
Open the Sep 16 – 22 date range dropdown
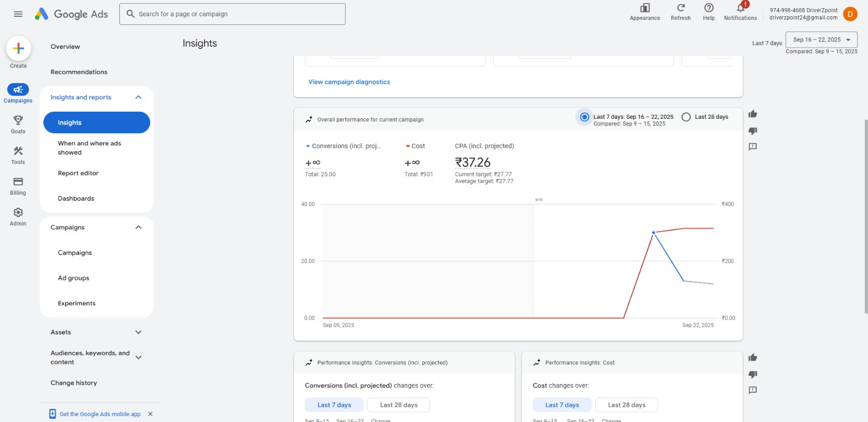[821, 40]
